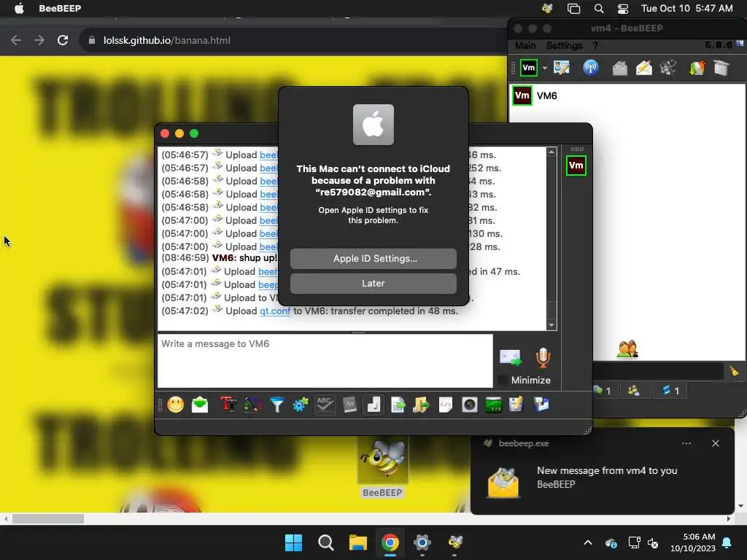The image size is (747, 560).
Task: Click the blue funnel filter icon
Action: tap(276, 405)
